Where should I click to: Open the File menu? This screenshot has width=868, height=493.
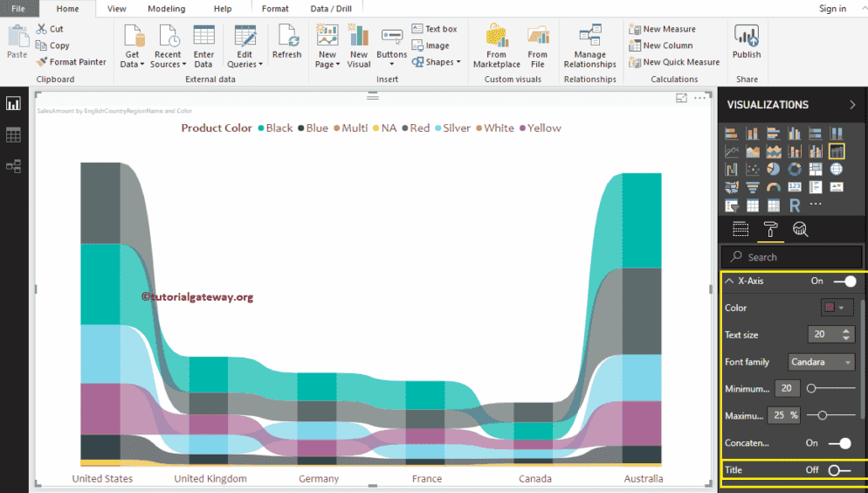pyautogui.click(x=17, y=9)
